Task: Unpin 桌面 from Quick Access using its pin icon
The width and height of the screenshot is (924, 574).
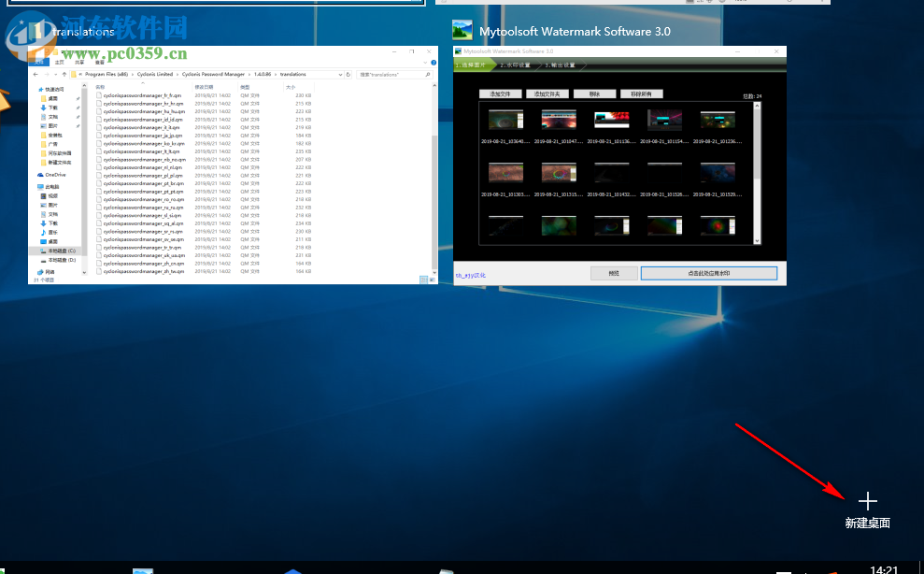Action: 76,97
